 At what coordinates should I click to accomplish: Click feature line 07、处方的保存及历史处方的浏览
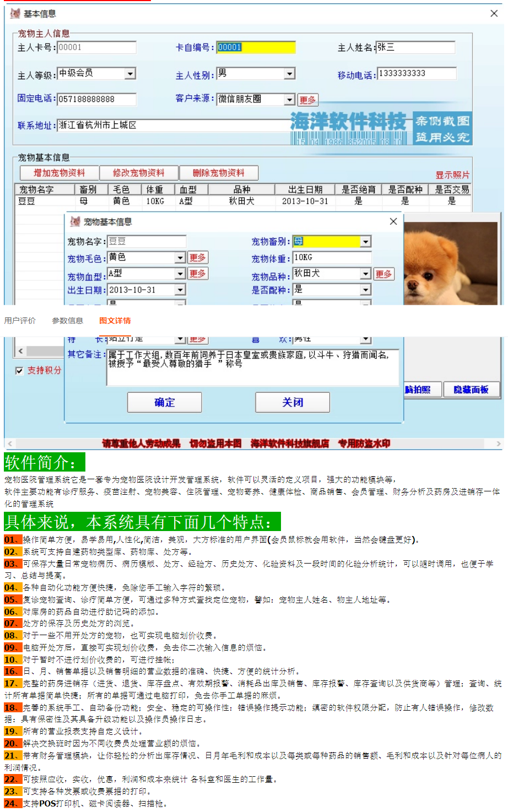coord(70,623)
